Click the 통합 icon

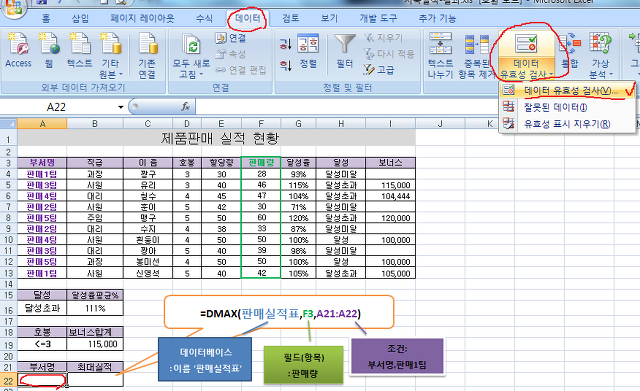[570, 51]
